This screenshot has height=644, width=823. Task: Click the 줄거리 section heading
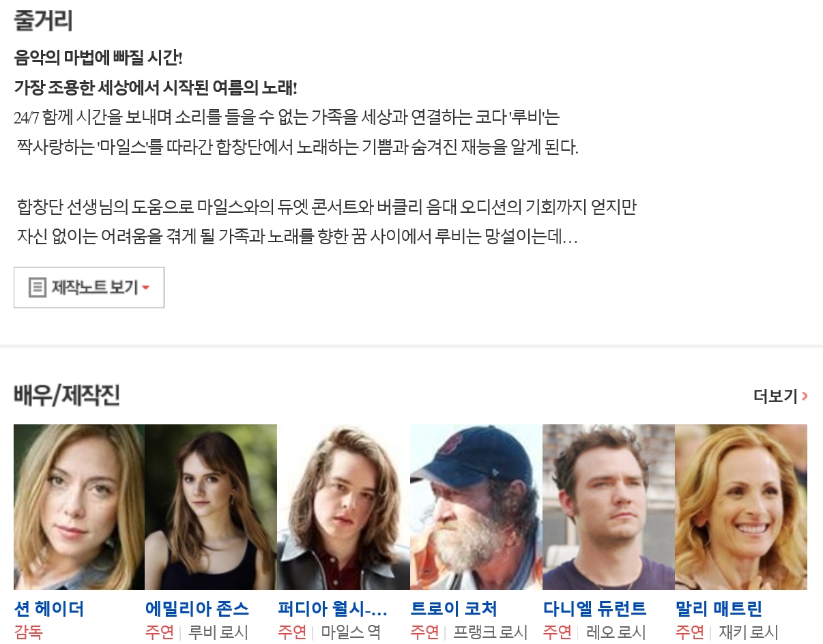click(43, 20)
